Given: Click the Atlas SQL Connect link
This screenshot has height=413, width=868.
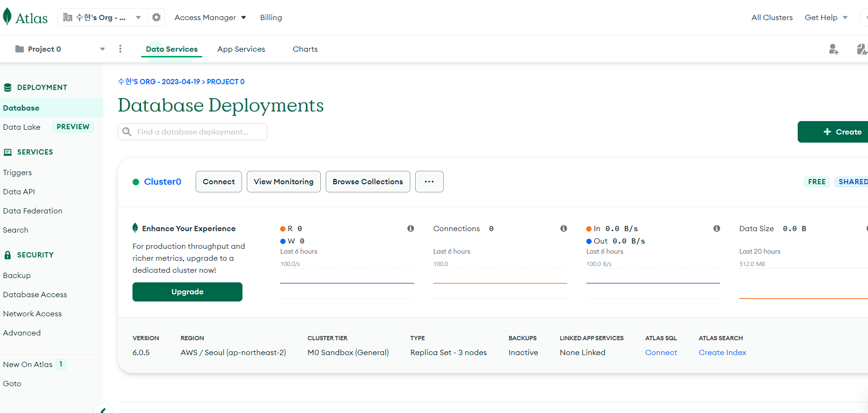Looking at the screenshot, I should click(x=661, y=352).
